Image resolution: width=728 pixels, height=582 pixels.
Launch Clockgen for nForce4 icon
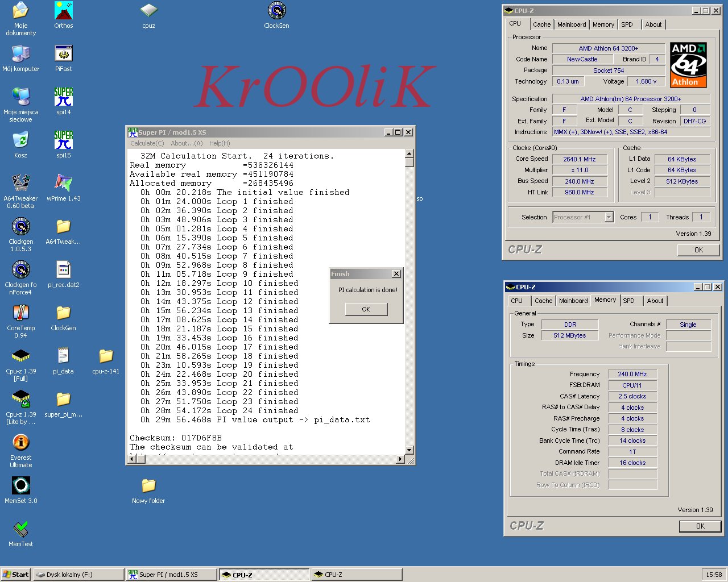pos(20,277)
